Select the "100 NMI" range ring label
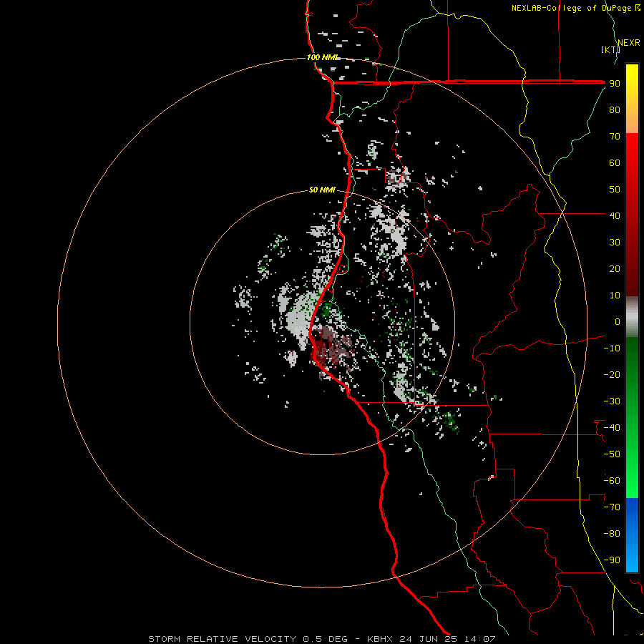 pos(323,57)
